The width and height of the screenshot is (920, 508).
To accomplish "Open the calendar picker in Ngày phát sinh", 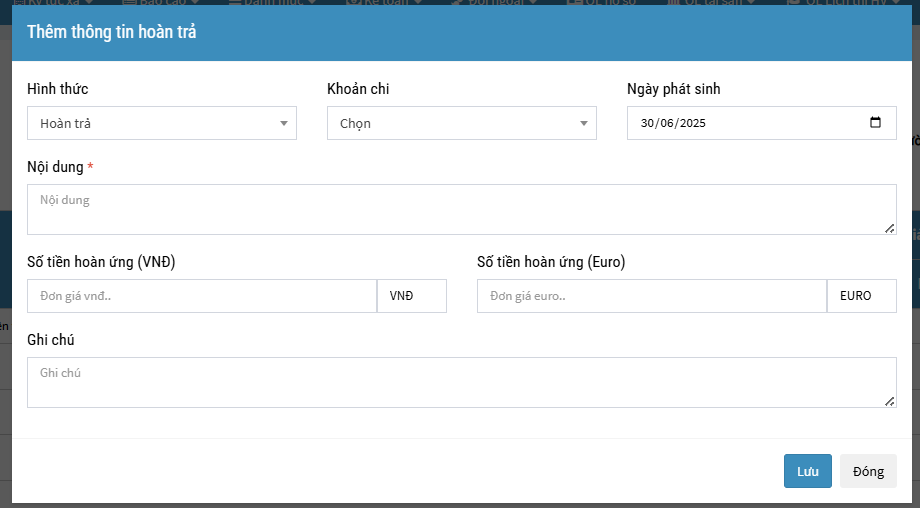I will [875, 123].
